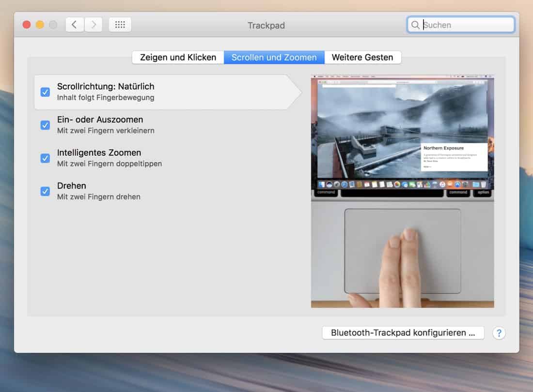Screen dimensions: 533x392
Task: Click the magnifying glass in the search field
Action: pos(415,25)
